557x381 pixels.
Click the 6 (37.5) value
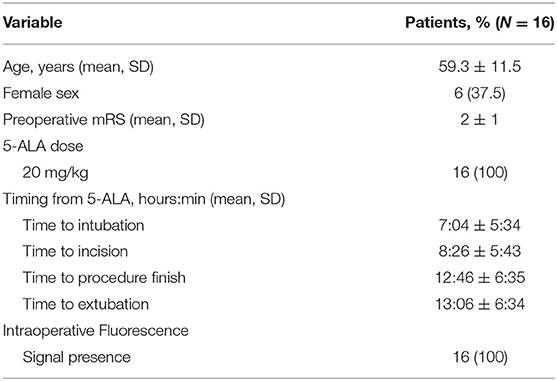480,93
